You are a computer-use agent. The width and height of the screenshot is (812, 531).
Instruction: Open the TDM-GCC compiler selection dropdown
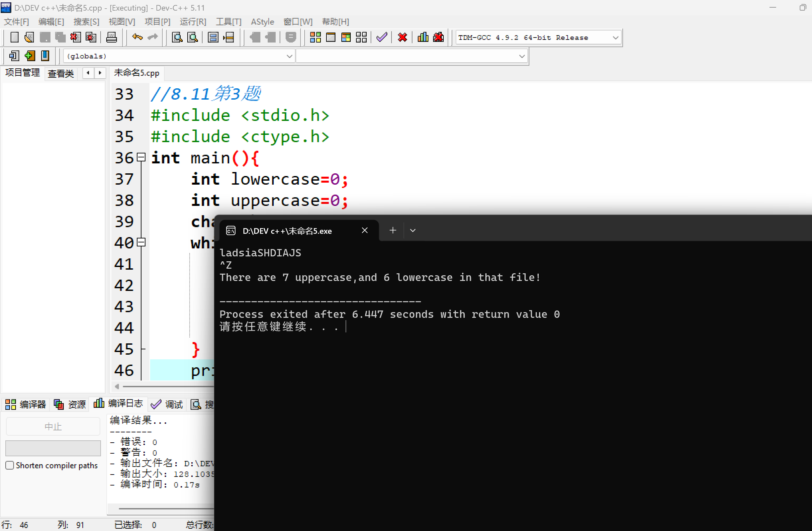(x=615, y=38)
